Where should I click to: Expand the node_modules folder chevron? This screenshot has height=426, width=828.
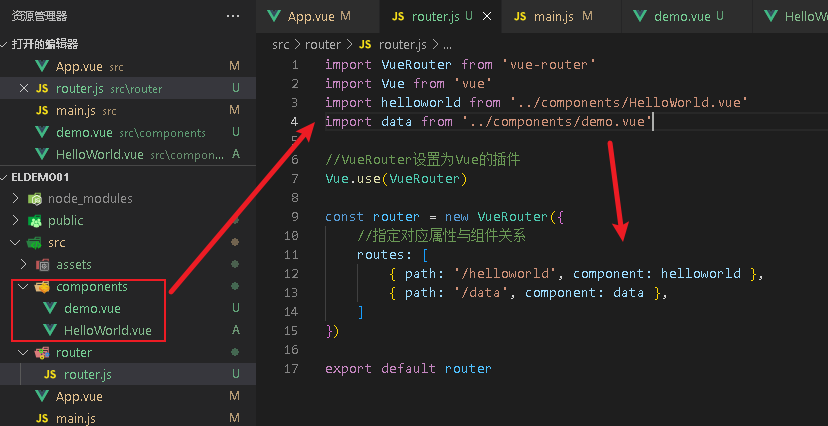point(15,198)
